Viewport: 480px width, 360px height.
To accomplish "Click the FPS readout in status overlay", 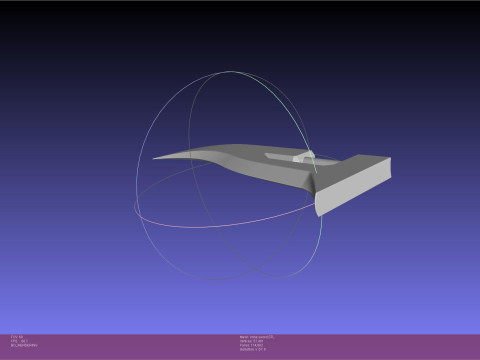I will (x=19, y=341).
